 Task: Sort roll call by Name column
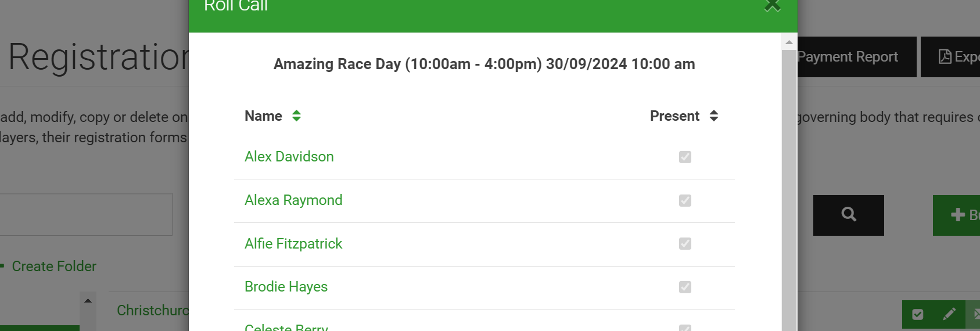[296, 116]
